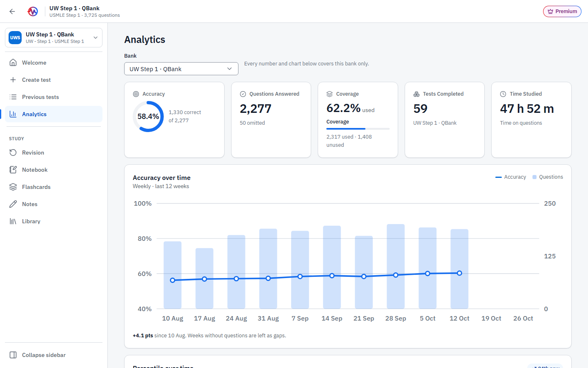Click the crown icon on the Premium button
The width and height of the screenshot is (588, 368).
[550, 11]
